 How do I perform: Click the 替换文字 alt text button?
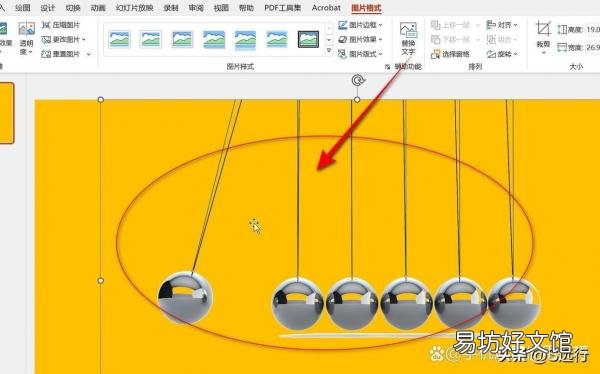click(x=408, y=38)
